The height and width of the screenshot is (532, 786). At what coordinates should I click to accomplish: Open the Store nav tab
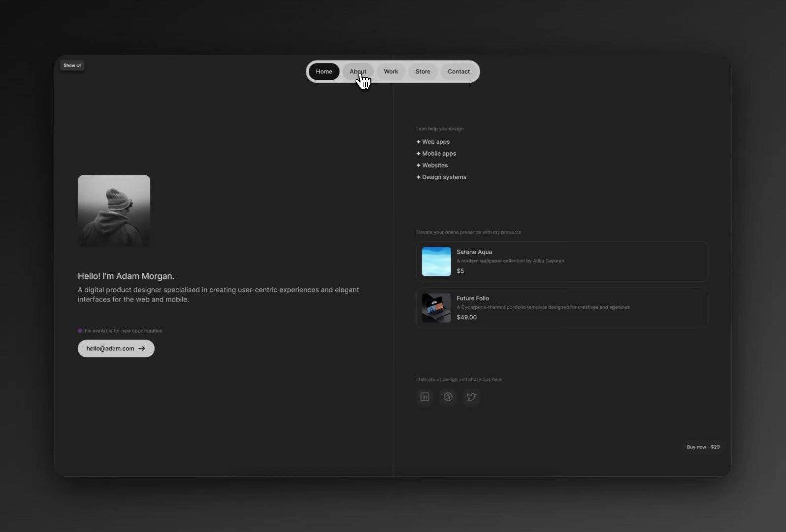(423, 71)
